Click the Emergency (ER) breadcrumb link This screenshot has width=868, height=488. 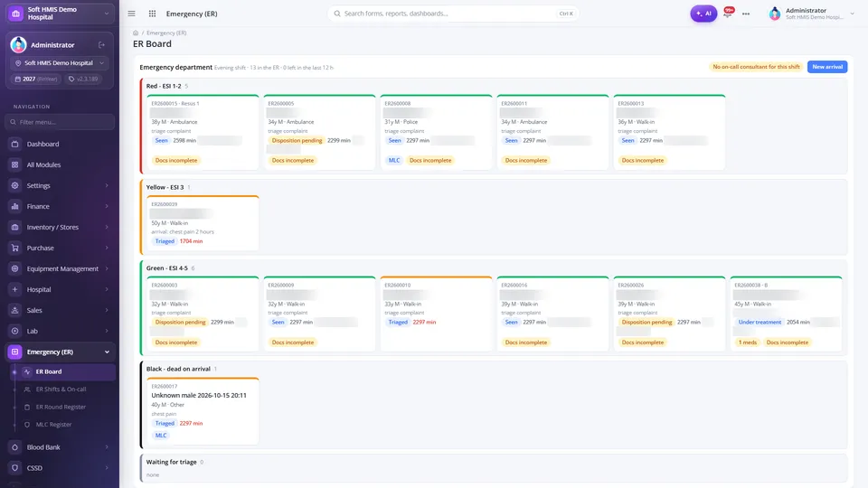click(166, 33)
